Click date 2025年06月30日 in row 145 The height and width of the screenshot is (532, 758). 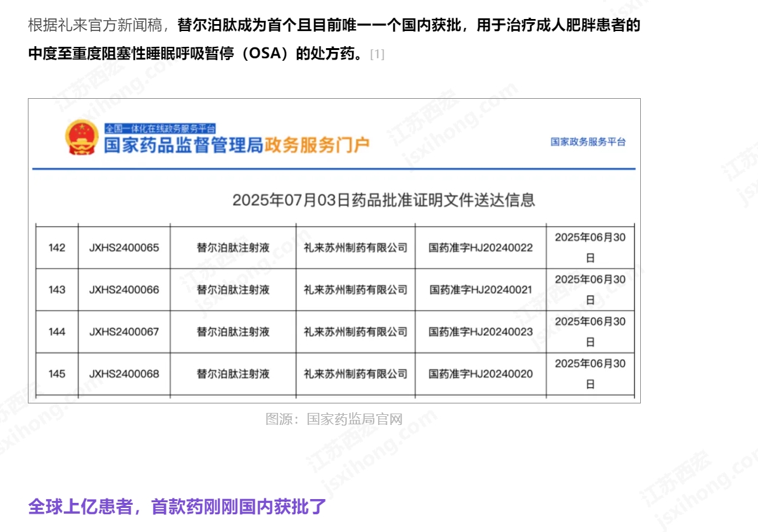590,374
